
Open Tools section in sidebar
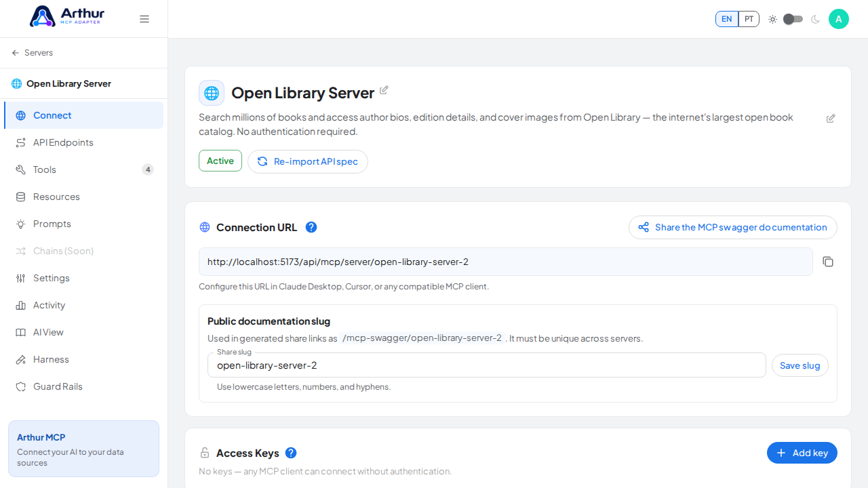click(84, 169)
